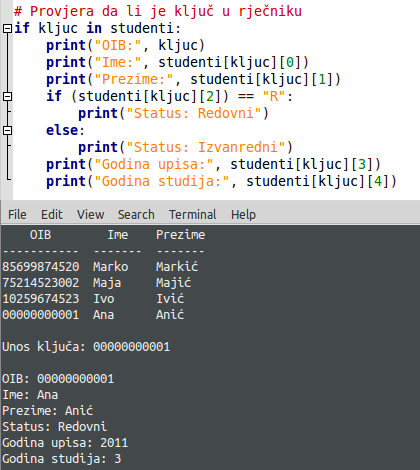Click the comment line 'Provjera da li je ključ u rječniku'
The image size is (420, 470).
pyautogui.click(x=158, y=11)
